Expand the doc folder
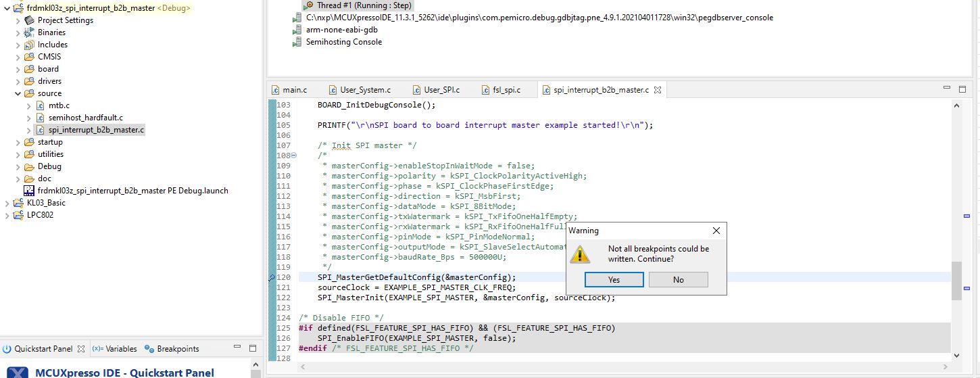980x378 pixels. pyautogui.click(x=18, y=179)
